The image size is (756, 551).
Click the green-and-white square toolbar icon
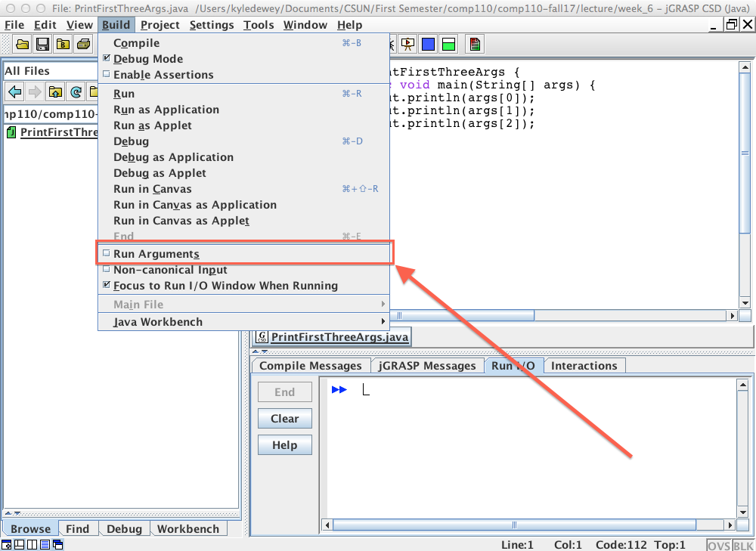point(448,44)
